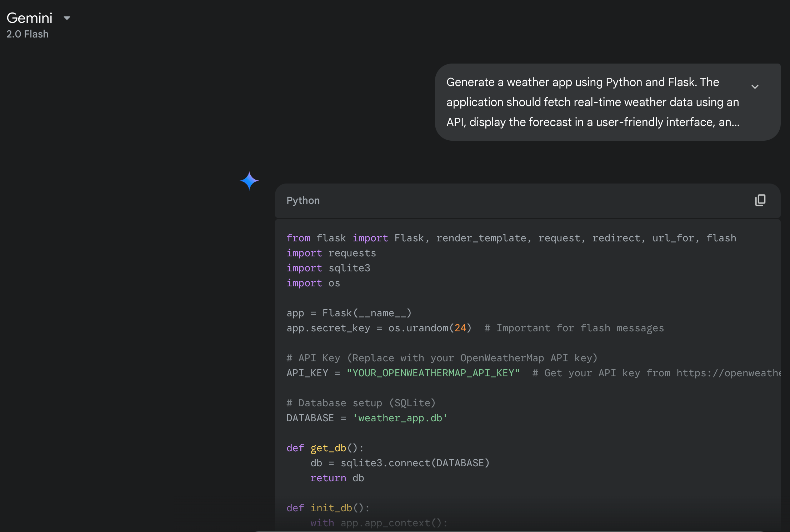Select the 2.0 Flash model label

[x=27, y=34]
